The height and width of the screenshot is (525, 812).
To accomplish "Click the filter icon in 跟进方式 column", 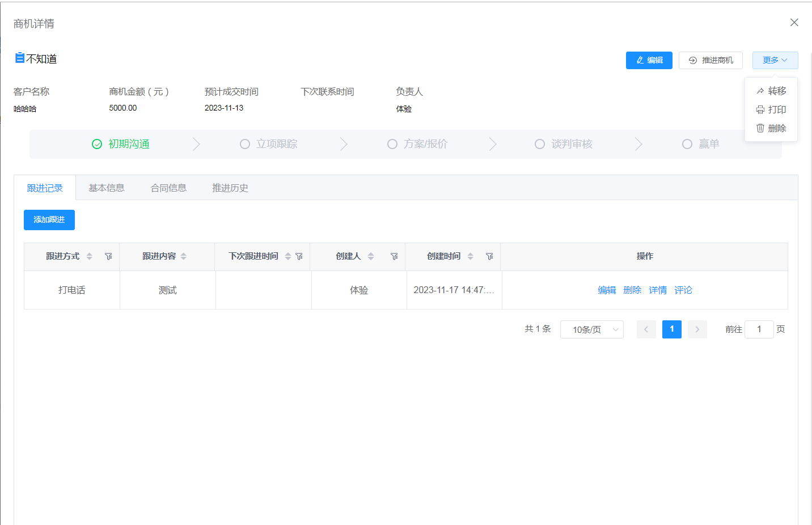I will coord(108,257).
